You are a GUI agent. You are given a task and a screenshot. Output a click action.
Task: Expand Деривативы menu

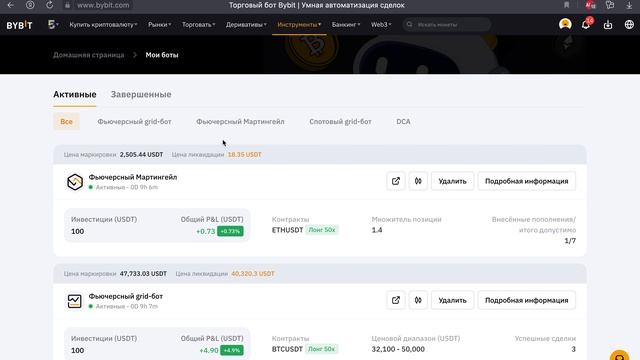tap(246, 24)
